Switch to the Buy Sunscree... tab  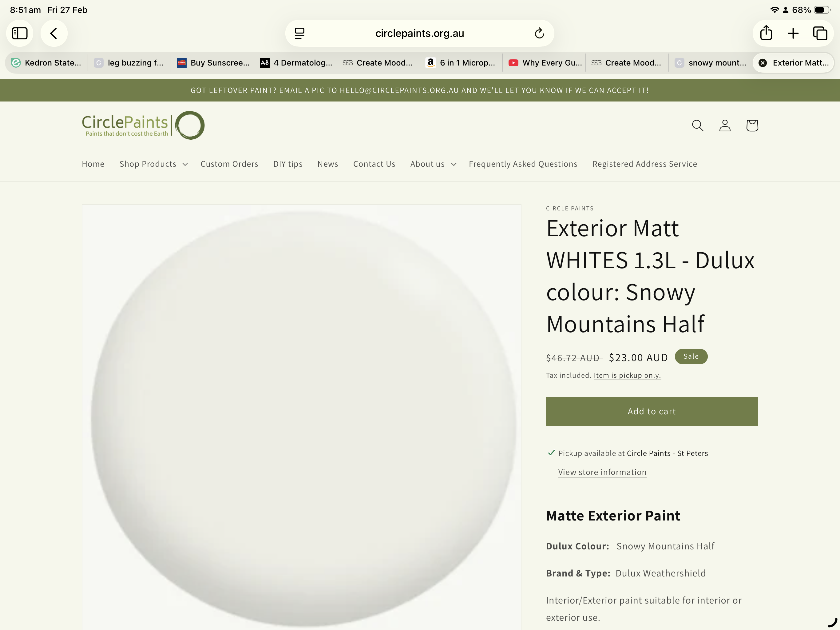point(213,63)
